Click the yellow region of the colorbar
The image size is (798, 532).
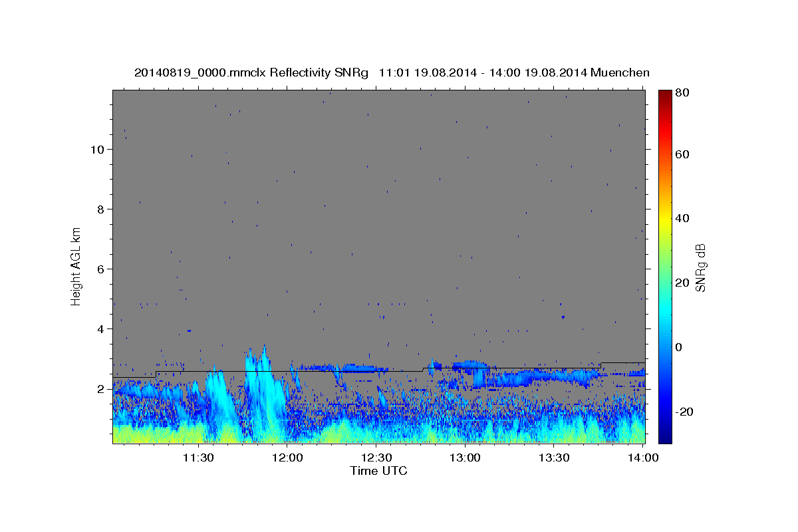point(665,219)
